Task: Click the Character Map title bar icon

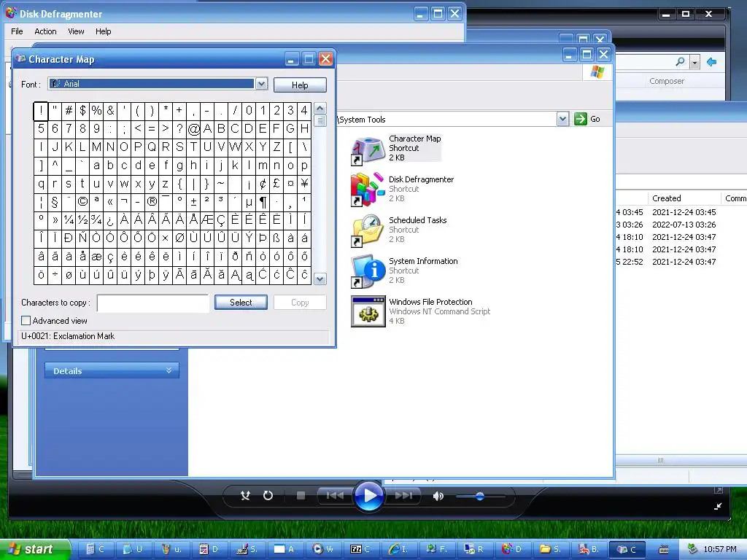Action: (20, 58)
